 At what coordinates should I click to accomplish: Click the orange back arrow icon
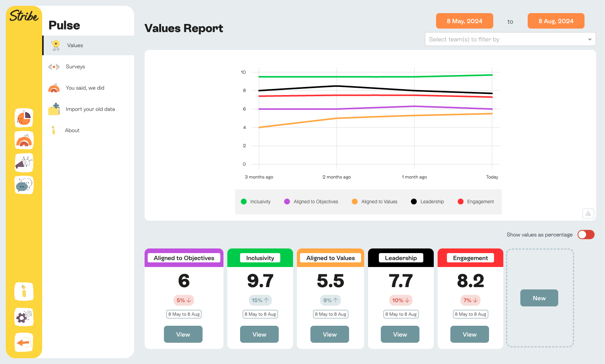24,342
